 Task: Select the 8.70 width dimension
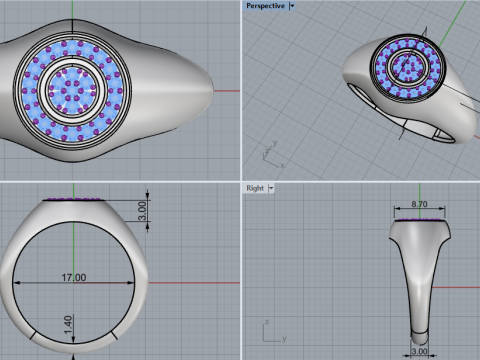pyautogui.click(x=419, y=204)
